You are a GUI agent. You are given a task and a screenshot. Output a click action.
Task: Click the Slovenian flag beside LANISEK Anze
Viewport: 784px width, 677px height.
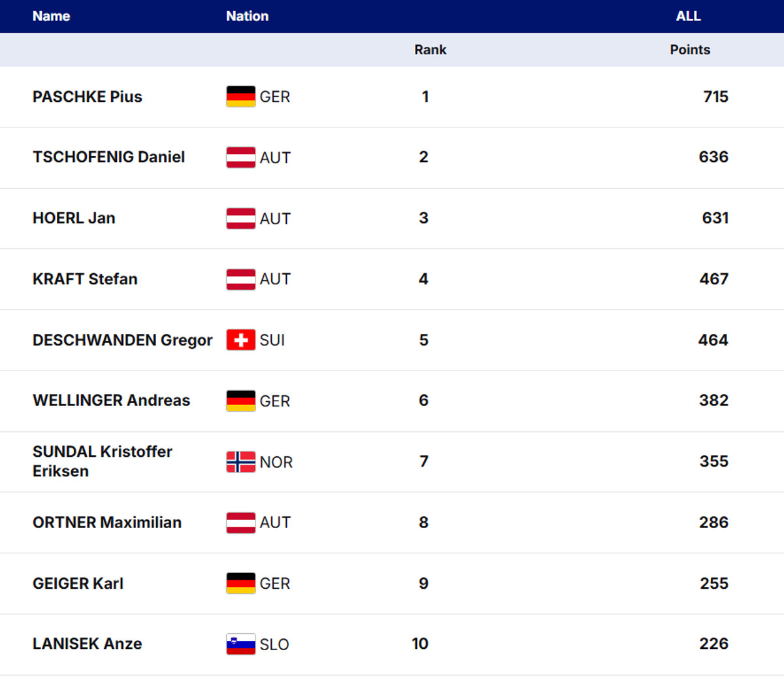coord(240,644)
